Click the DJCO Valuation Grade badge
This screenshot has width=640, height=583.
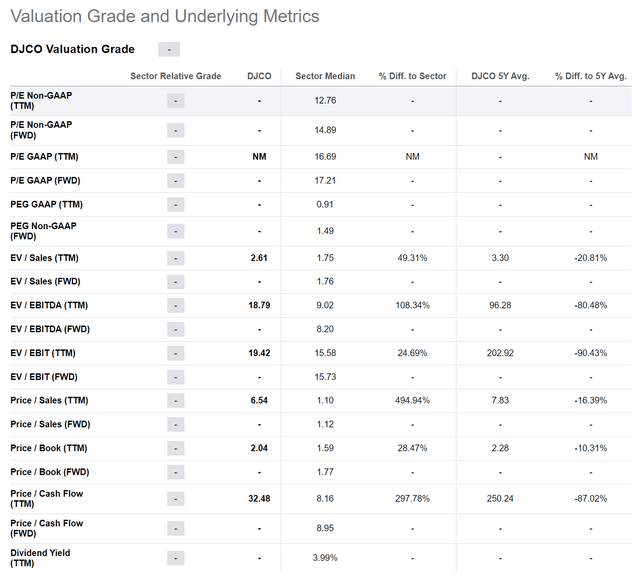coord(169,50)
